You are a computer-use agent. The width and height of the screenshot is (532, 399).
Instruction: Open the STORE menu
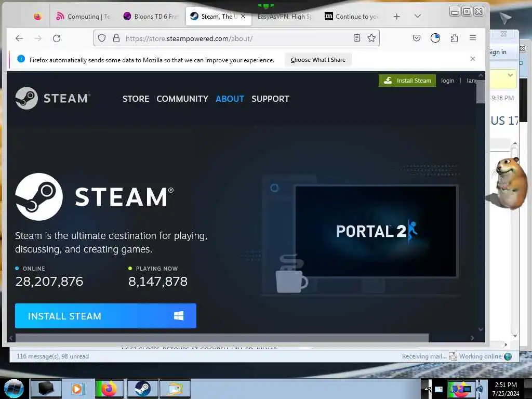pos(136,99)
